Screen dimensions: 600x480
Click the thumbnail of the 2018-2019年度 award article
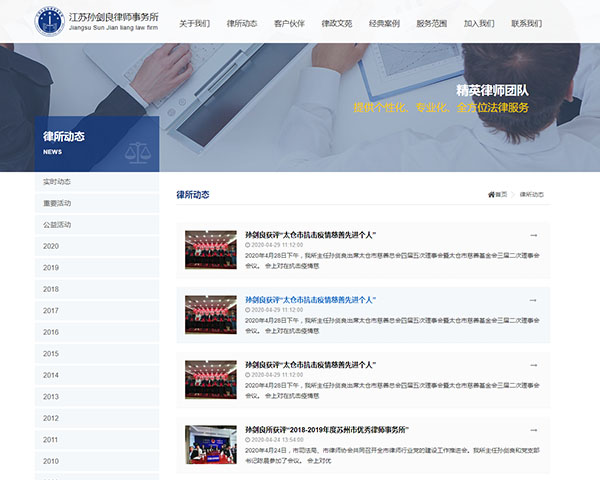(210, 444)
